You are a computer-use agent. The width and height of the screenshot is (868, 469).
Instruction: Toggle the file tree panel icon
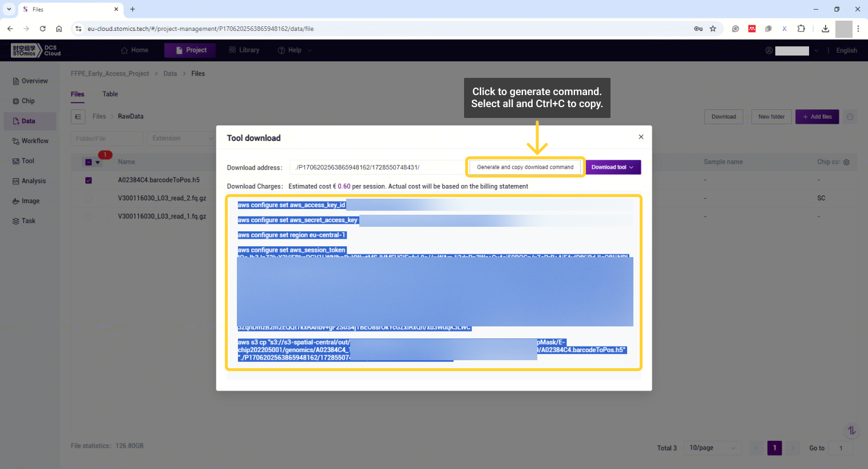click(x=78, y=117)
